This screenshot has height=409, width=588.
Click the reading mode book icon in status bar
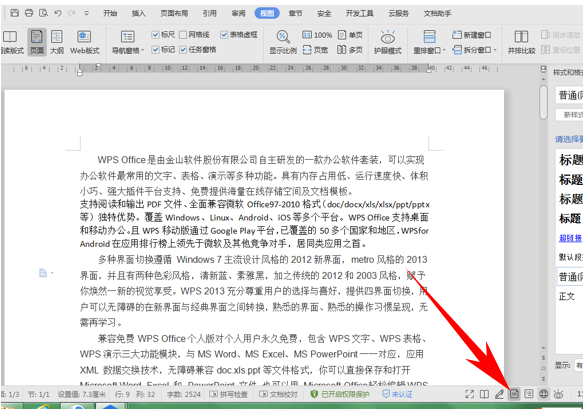(x=484, y=394)
